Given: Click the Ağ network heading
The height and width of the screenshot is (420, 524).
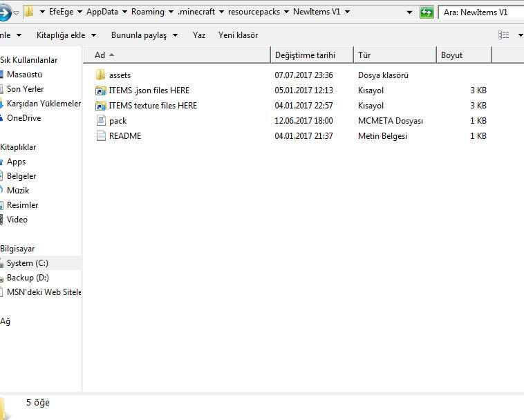Looking at the screenshot, I should 5,321.
